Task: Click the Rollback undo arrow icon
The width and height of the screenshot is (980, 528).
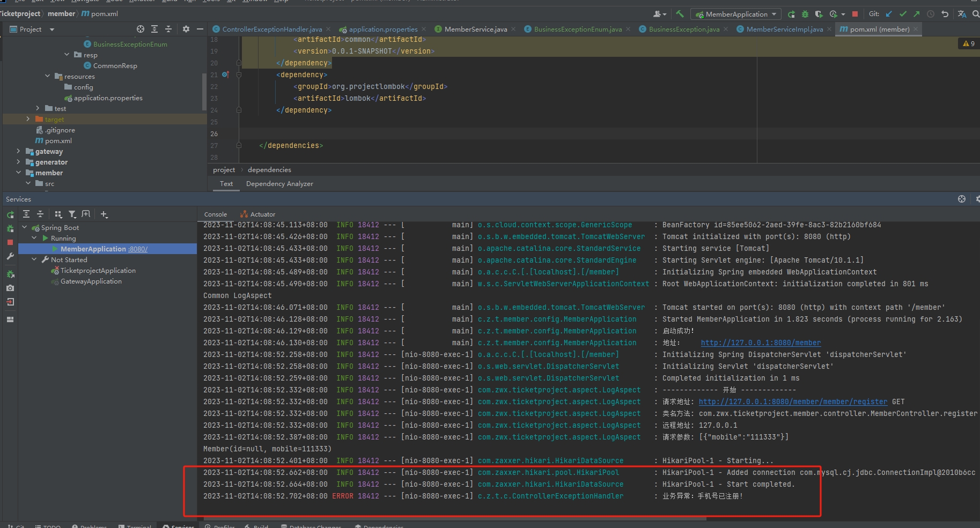Action: coord(945,14)
